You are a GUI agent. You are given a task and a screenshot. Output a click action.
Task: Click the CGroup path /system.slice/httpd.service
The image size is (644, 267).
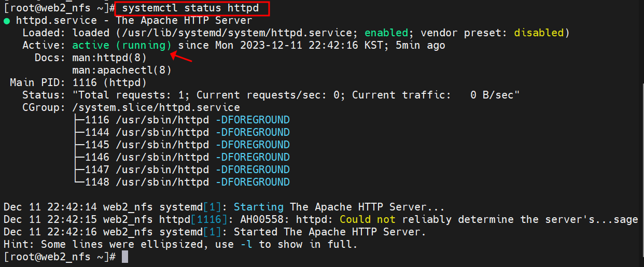[x=156, y=107]
